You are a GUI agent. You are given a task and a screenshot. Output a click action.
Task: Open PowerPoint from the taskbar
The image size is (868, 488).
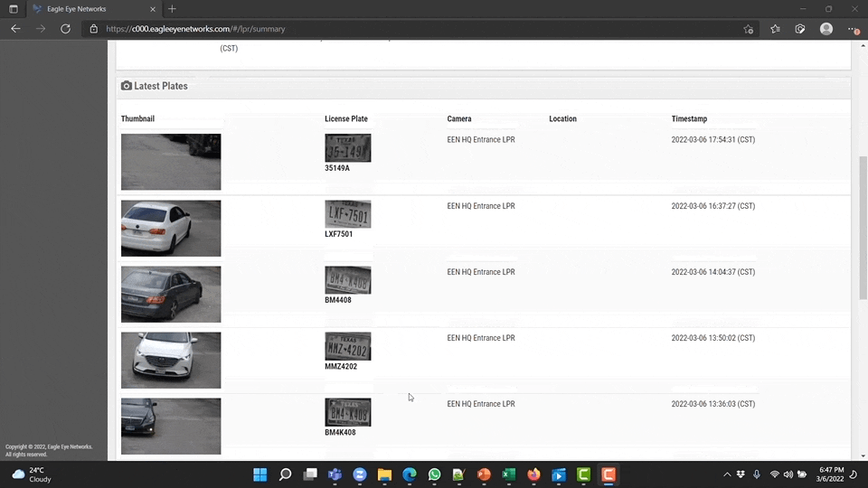(x=484, y=474)
